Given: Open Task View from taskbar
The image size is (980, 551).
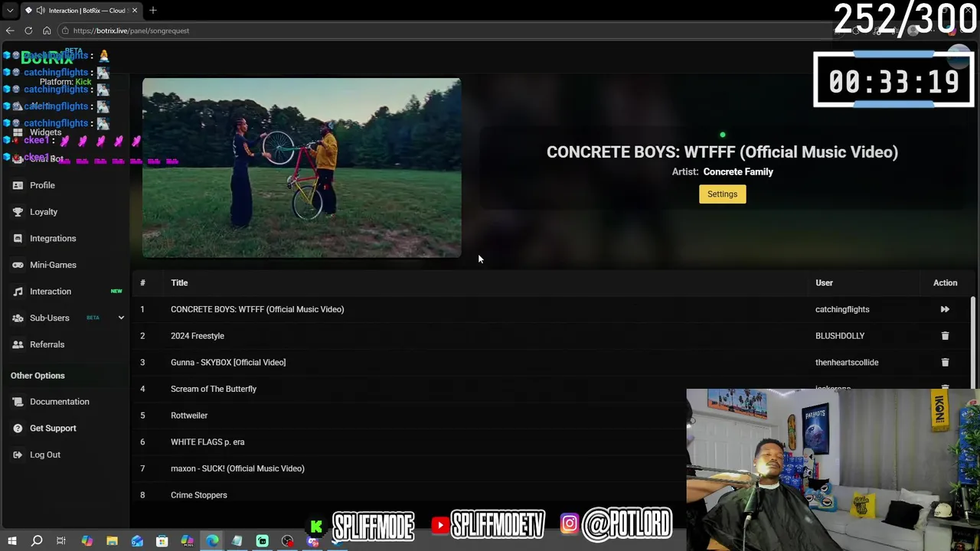Looking at the screenshot, I should 61,541.
